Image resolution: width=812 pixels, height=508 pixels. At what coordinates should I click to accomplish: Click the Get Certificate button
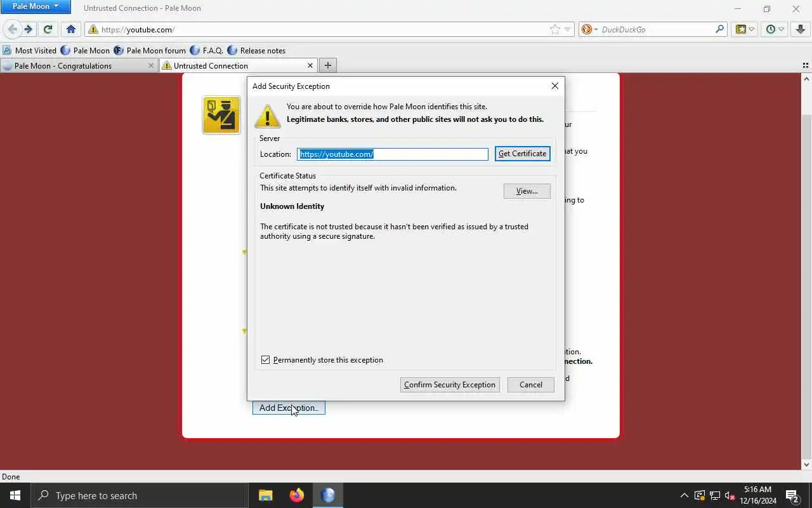point(522,154)
